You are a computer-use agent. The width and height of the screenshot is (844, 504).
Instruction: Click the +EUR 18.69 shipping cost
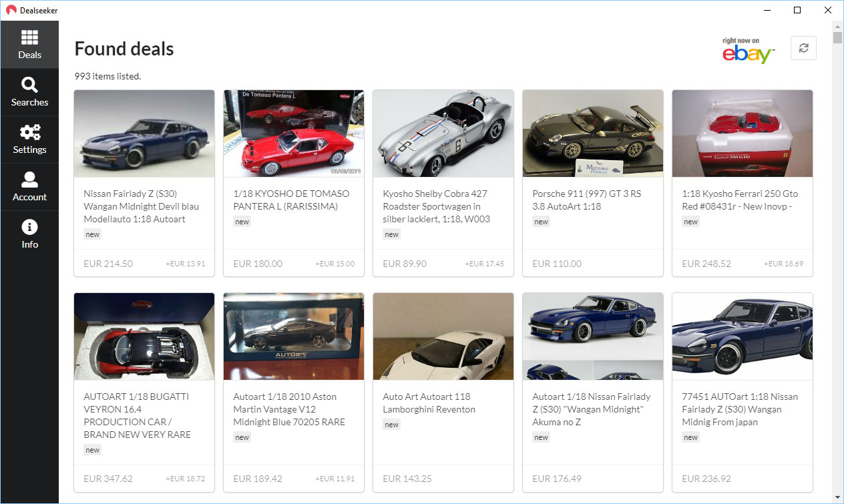coord(784,264)
